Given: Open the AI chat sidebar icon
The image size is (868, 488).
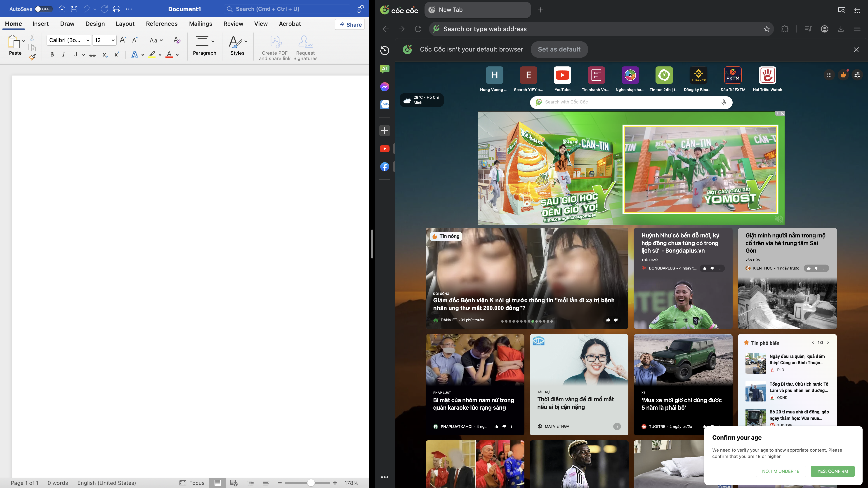Looking at the screenshot, I should 384,69.
